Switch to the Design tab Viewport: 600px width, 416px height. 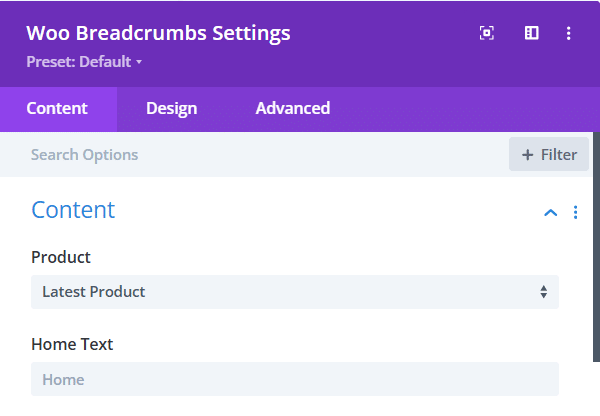(171, 108)
